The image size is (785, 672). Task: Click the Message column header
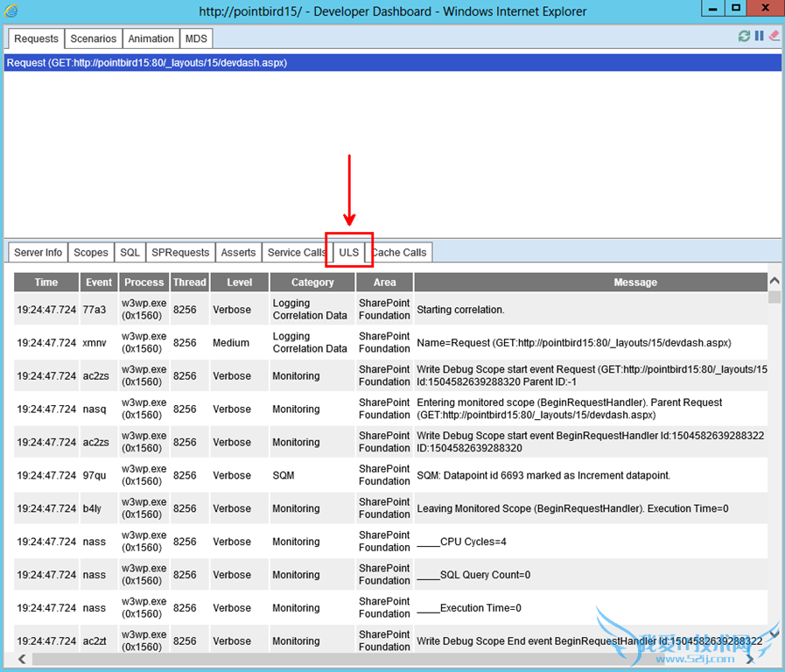click(634, 283)
